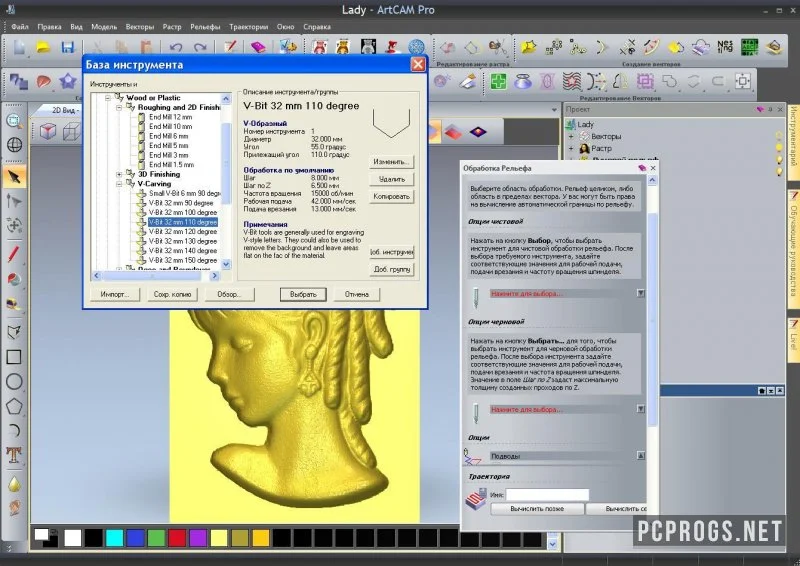This screenshot has height=566, width=800.
Task: Pick the green color swatch
Action: [x=156, y=538]
